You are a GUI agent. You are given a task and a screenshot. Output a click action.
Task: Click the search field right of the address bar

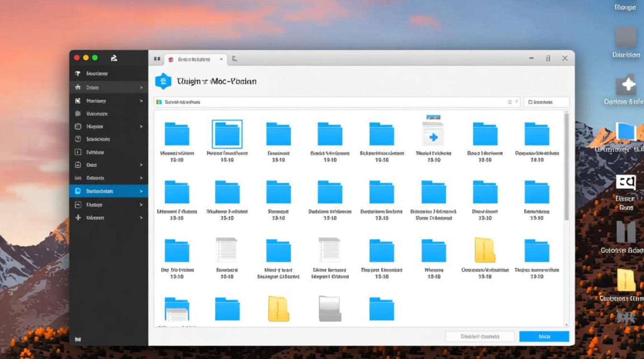click(x=546, y=102)
